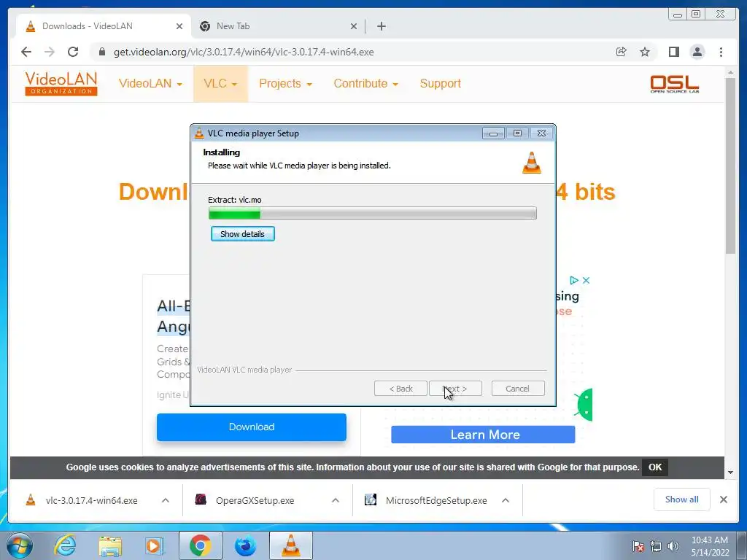Click the blue Download ad button
This screenshot has height=560, width=747.
252,427
